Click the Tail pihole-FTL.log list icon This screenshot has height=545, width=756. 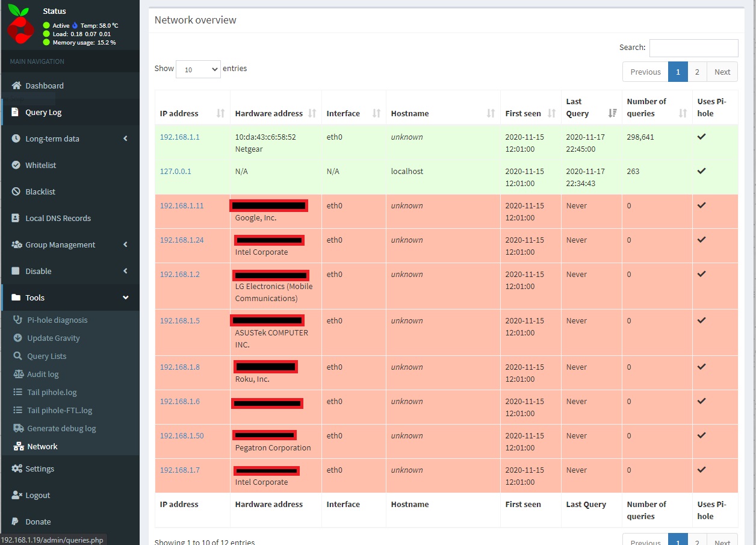pyautogui.click(x=17, y=410)
